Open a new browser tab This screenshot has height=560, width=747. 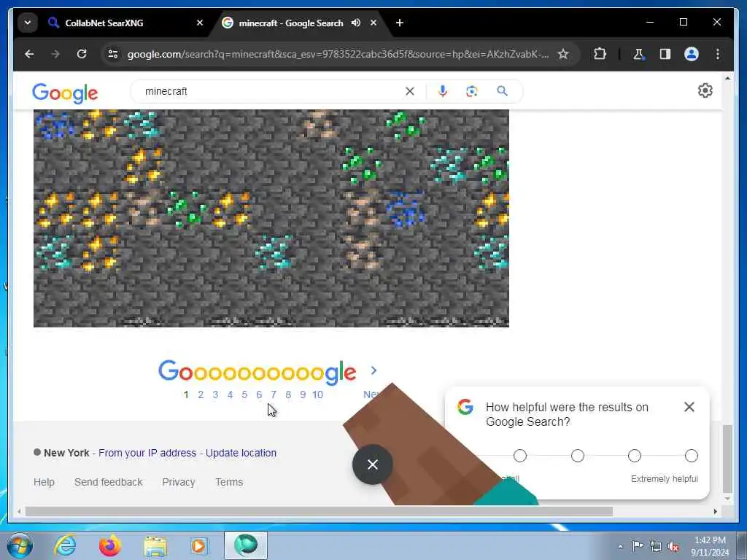click(x=400, y=23)
